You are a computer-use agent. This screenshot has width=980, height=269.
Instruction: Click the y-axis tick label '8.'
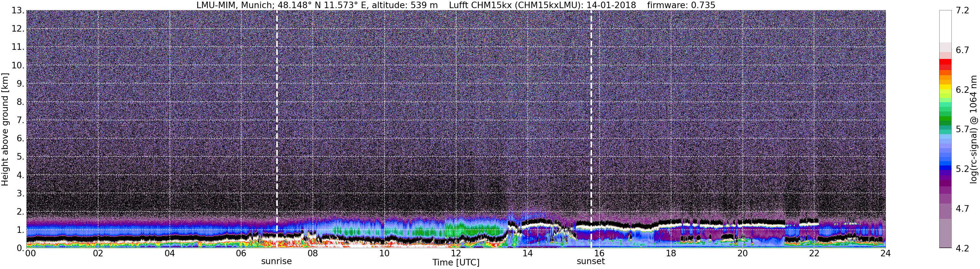(x=21, y=102)
